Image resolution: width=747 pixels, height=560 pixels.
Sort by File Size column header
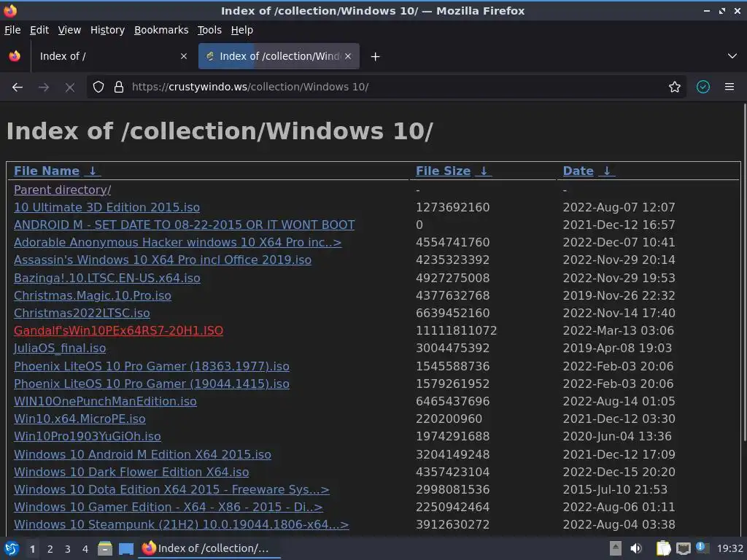[443, 171]
